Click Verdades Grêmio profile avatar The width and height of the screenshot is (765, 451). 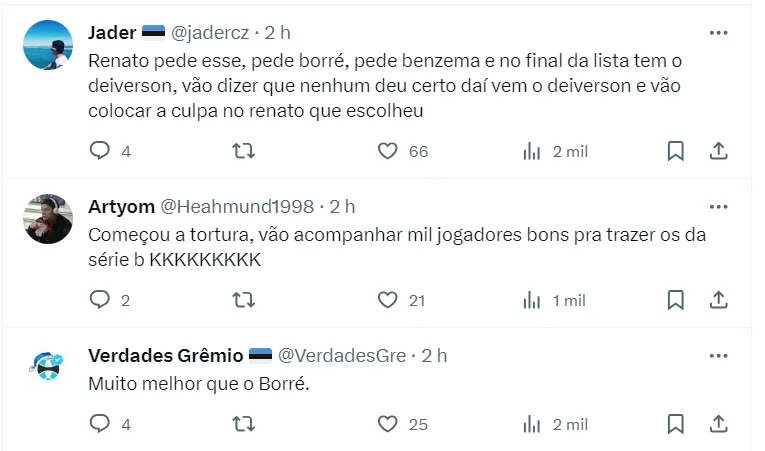[48, 368]
